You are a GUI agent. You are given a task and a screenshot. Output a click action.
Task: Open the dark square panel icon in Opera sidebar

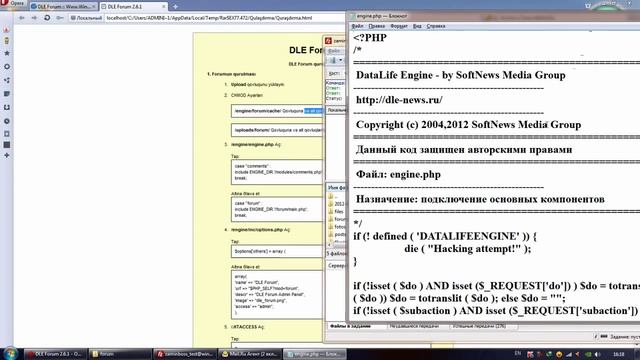tap(7, 145)
